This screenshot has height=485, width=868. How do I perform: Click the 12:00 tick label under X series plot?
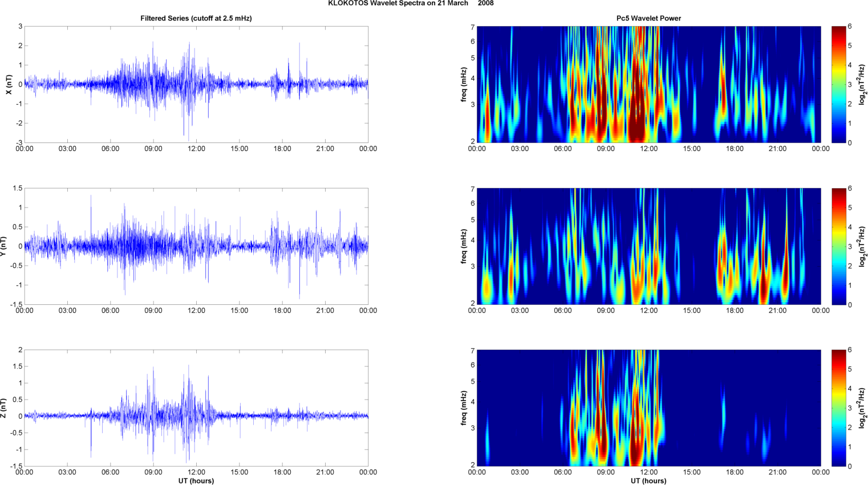196,149
